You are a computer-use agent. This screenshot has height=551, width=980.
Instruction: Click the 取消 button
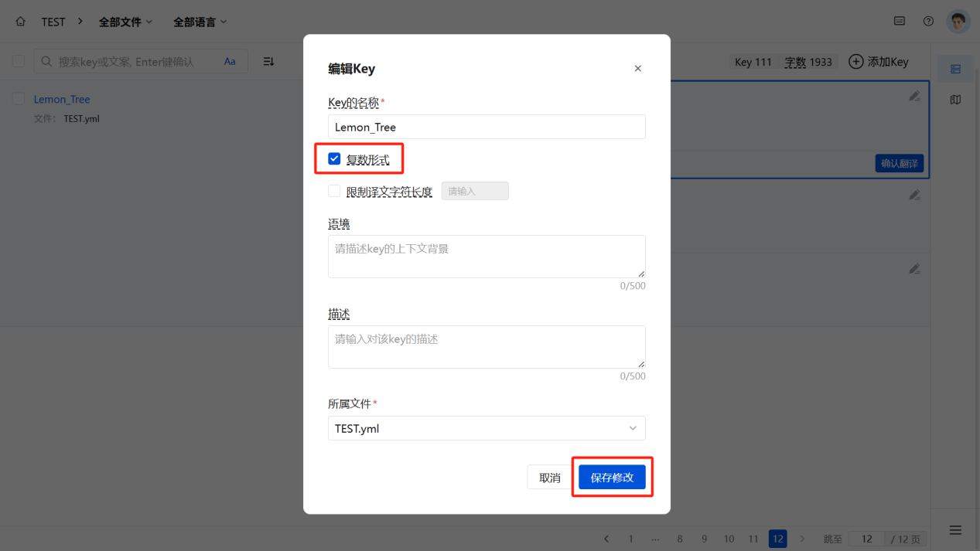click(550, 478)
